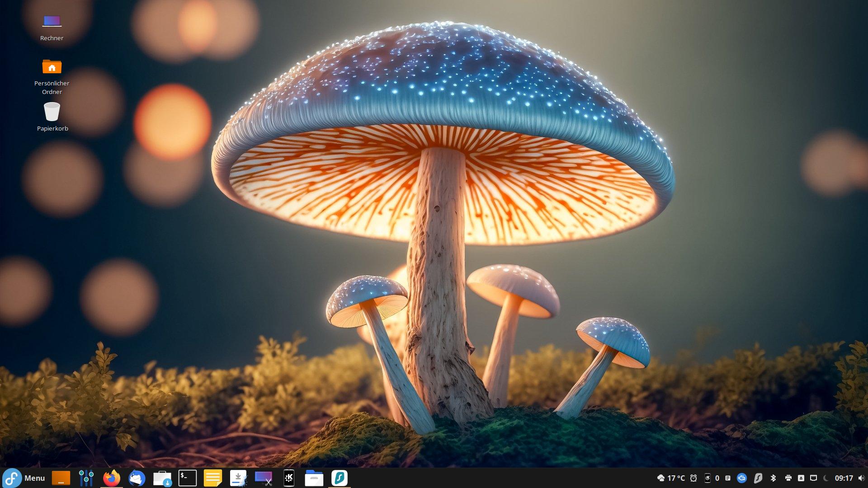Open the software installer briefcase icon
The height and width of the screenshot is (488, 868).
click(162, 478)
